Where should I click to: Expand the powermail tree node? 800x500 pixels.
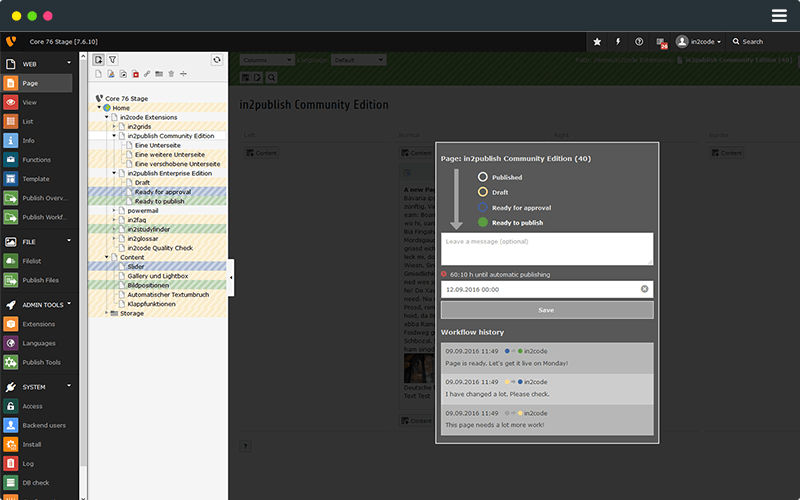114,210
